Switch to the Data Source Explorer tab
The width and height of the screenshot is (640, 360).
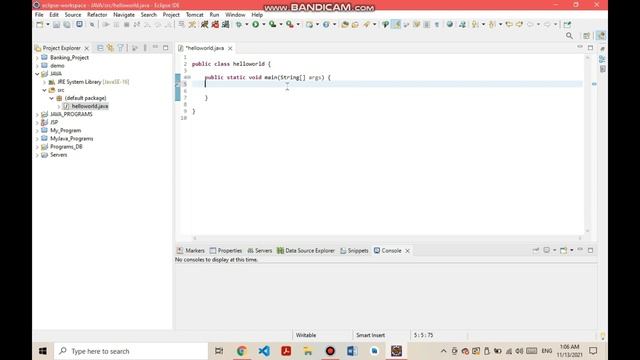pos(306,251)
